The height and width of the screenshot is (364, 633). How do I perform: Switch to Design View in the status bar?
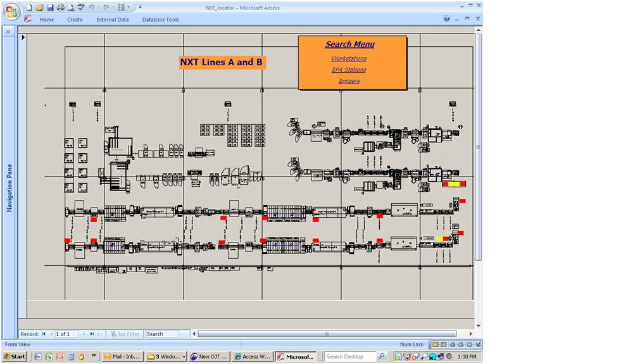[478, 344]
